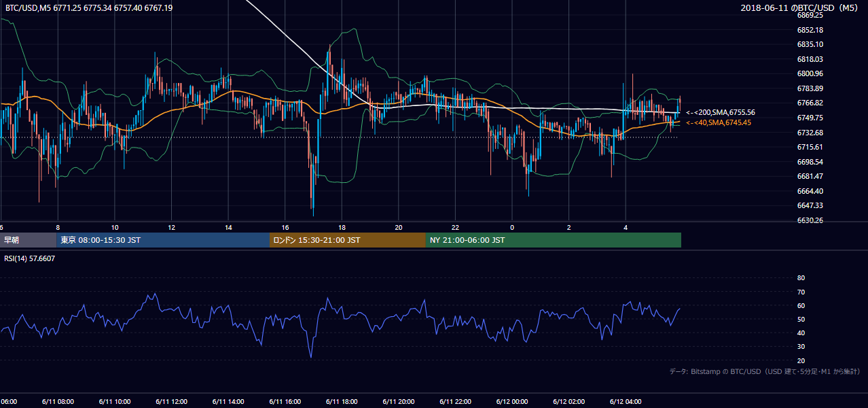The width and height of the screenshot is (868, 408).
Task: Click RSI scale value 60
Action: [x=801, y=305]
